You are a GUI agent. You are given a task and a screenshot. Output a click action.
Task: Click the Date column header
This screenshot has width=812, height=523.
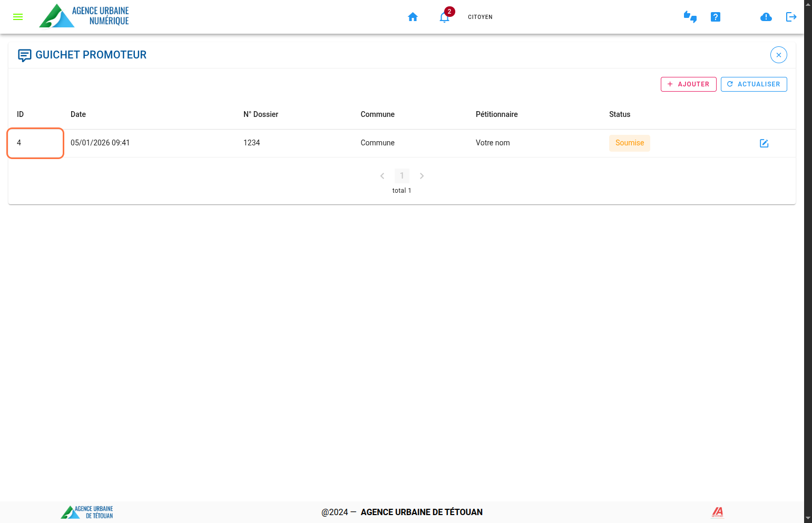coord(78,114)
